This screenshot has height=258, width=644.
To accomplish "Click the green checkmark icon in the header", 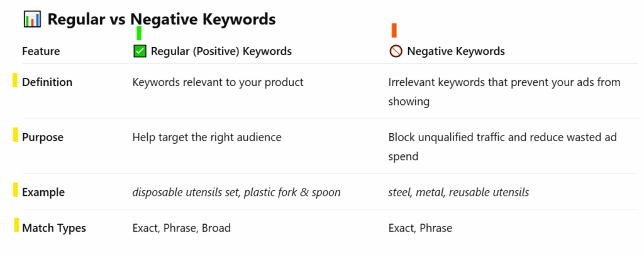I will pos(140,51).
